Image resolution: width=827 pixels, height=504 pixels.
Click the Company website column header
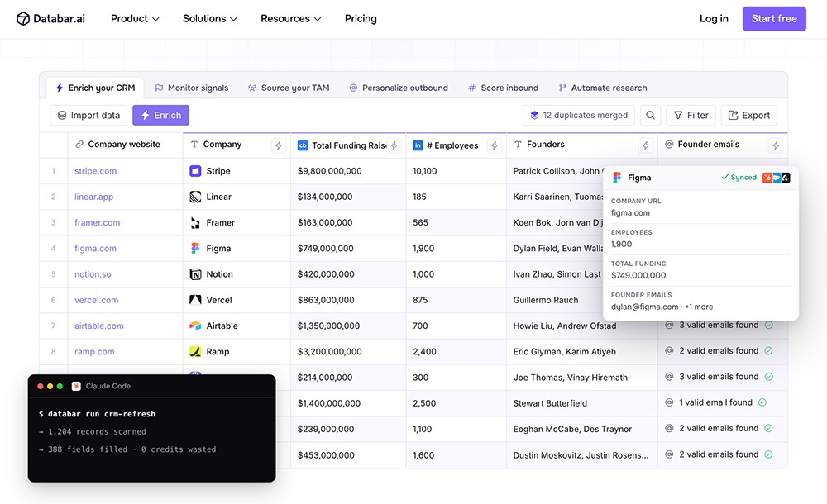point(125,145)
